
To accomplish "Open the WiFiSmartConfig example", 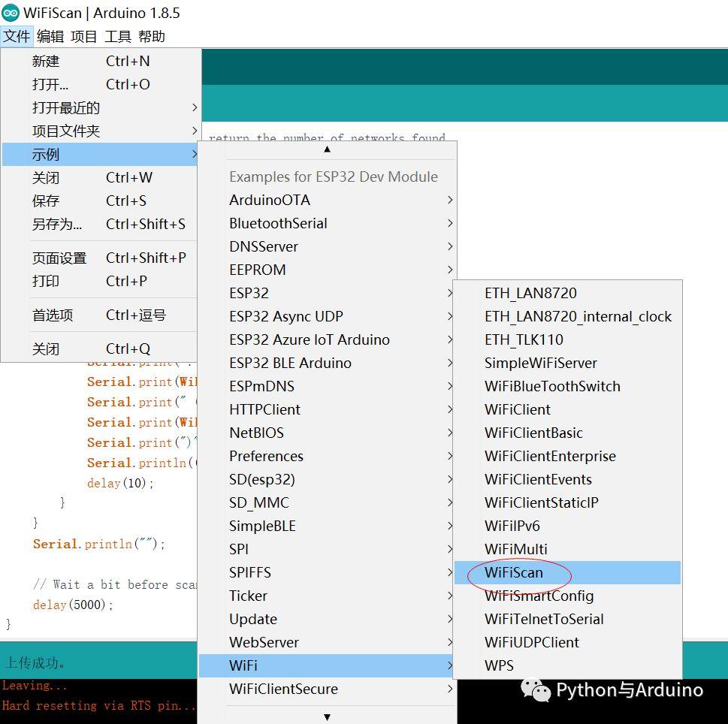I will (x=567, y=596).
